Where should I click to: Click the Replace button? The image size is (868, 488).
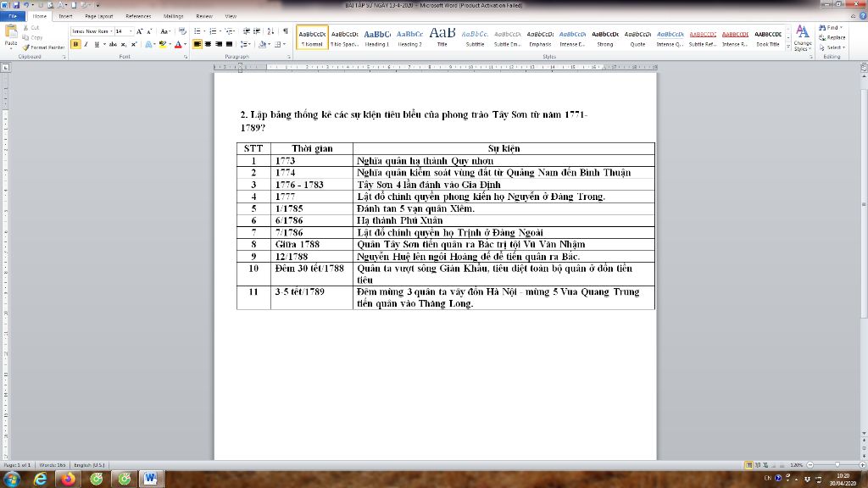pyautogui.click(x=832, y=37)
